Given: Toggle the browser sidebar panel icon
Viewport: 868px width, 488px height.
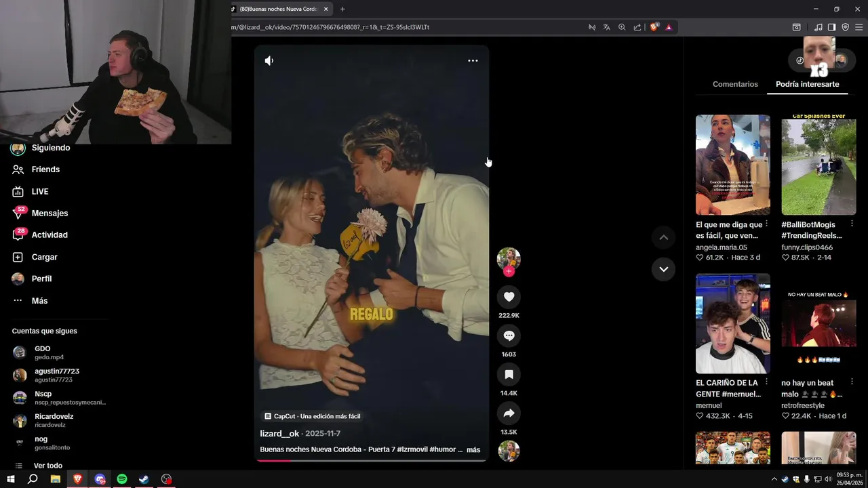Looking at the screenshot, I should coord(831,27).
